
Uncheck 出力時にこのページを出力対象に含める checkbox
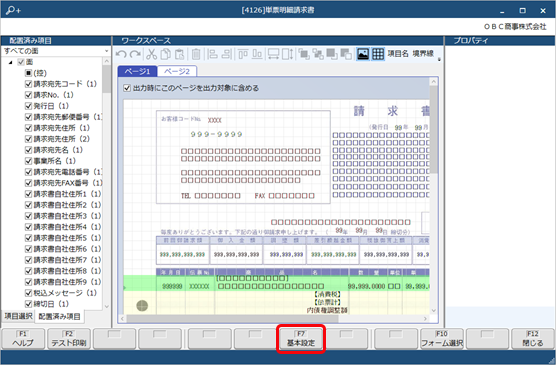(x=127, y=88)
